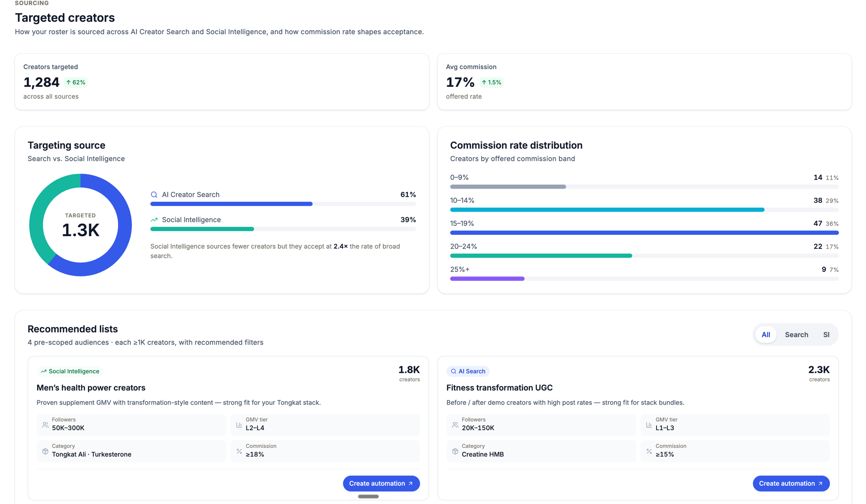Image resolution: width=866 pixels, height=504 pixels.
Task: Click Category box icon next to Creatine HMB
Action: pyautogui.click(x=455, y=451)
